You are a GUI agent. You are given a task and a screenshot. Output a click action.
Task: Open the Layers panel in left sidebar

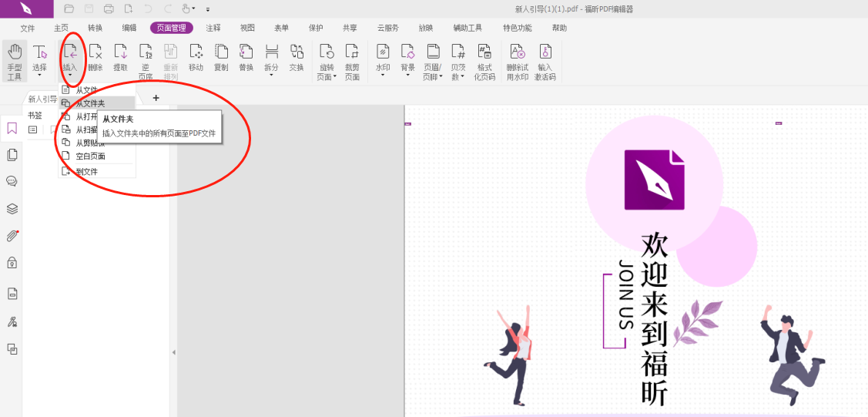click(x=12, y=209)
